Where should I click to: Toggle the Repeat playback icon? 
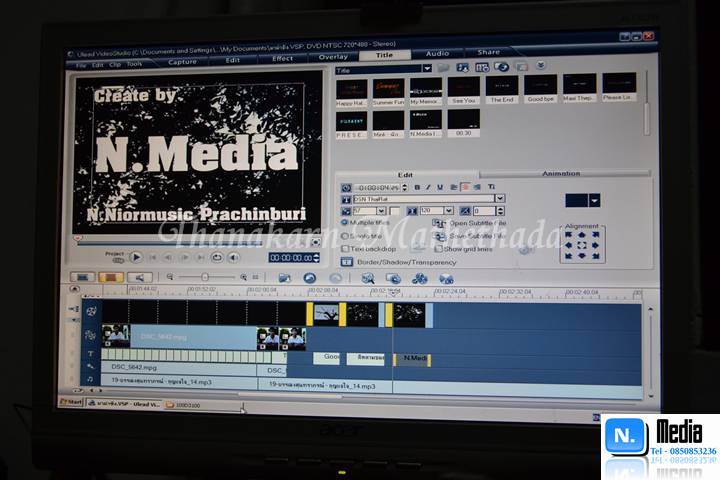[217, 258]
